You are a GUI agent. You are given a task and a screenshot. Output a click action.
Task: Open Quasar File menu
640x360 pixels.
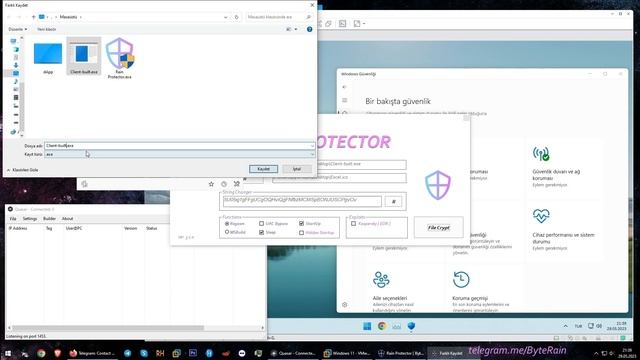tap(13, 219)
